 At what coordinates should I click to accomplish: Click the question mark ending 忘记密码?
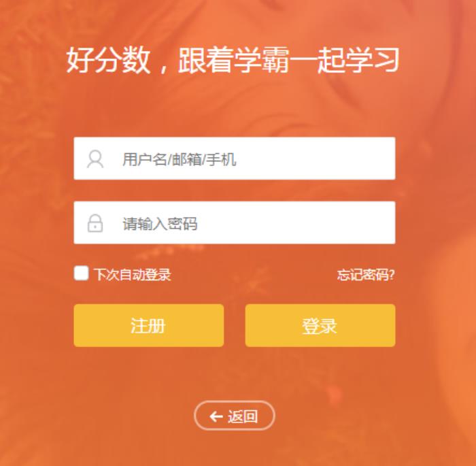point(392,275)
